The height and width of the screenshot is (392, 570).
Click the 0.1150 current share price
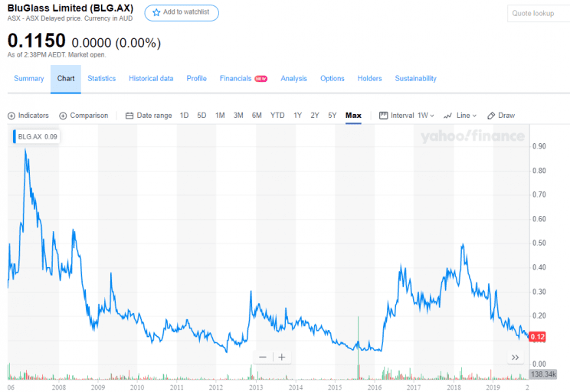[36, 41]
